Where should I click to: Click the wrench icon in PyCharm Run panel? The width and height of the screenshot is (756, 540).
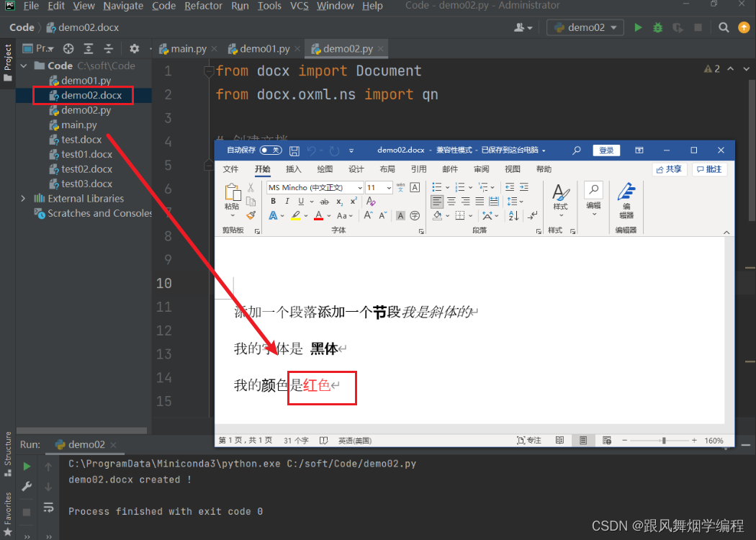[27, 486]
